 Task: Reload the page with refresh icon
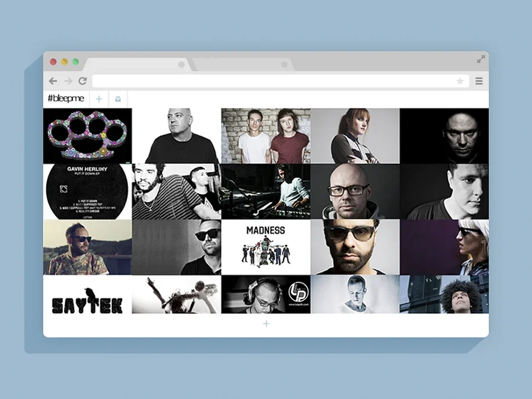tap(83, 81)
